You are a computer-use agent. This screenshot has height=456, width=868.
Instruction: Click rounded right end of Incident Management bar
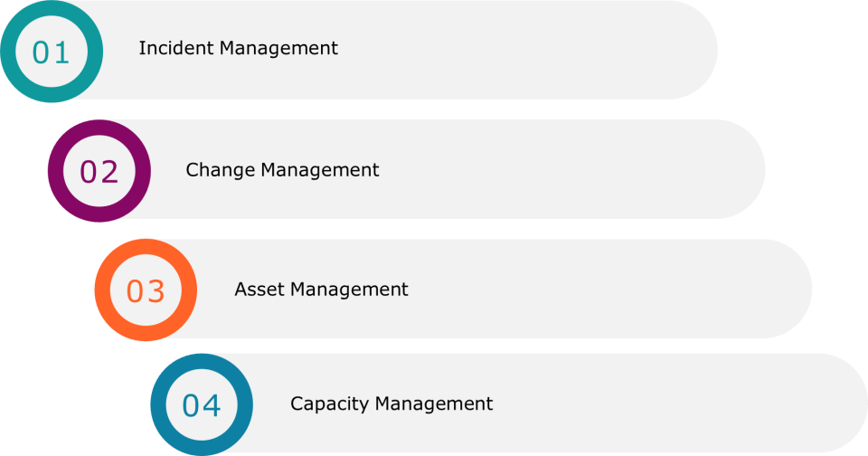pyautogui.click(x=693, y=50)
